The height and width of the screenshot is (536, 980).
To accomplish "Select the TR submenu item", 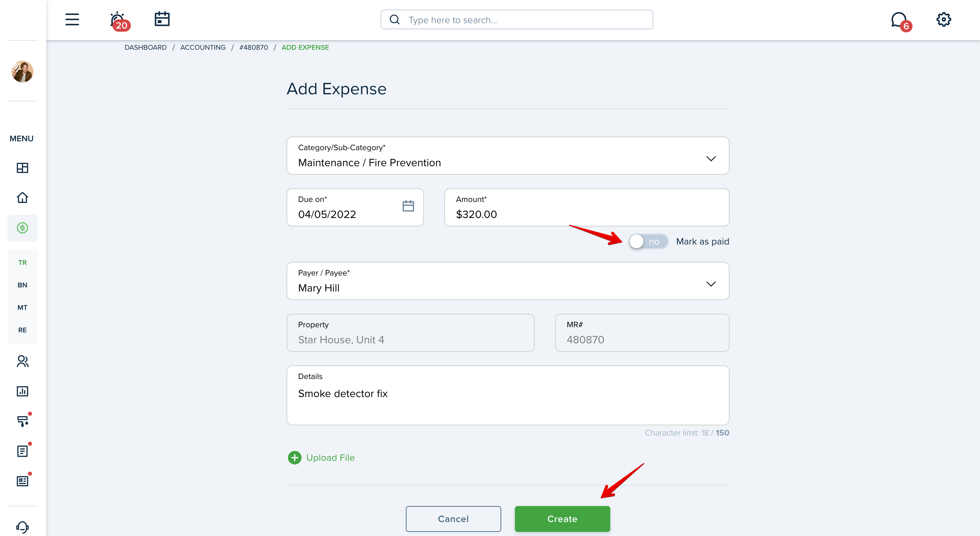I will tap(22, 263).
